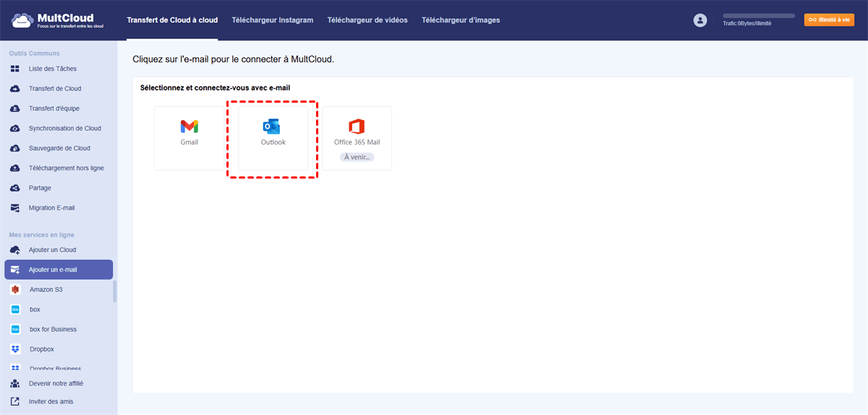The width and height of the screenshot is (868, 415).
Task: Click the Outlook logo icon
Action: (x=271, y=127)
